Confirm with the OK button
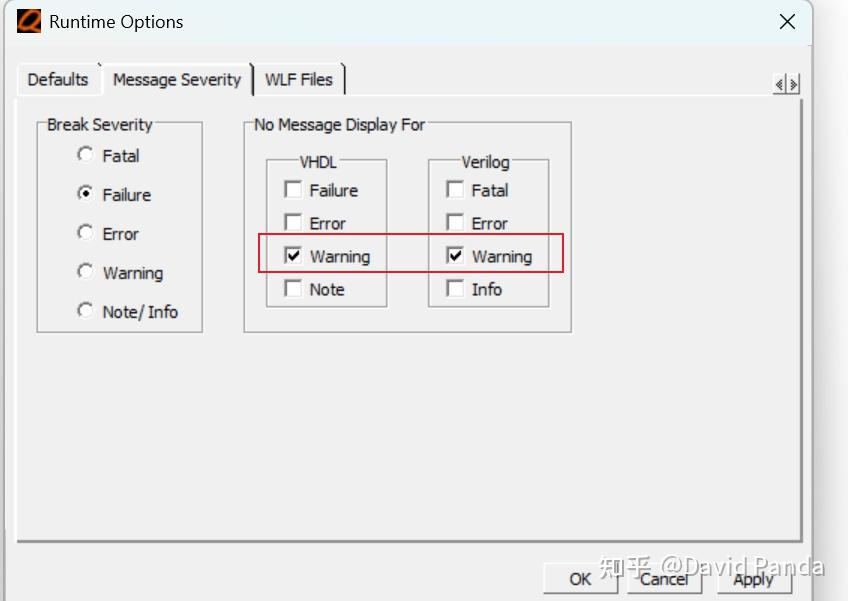The image size is (848, 601). coord(580,579)
